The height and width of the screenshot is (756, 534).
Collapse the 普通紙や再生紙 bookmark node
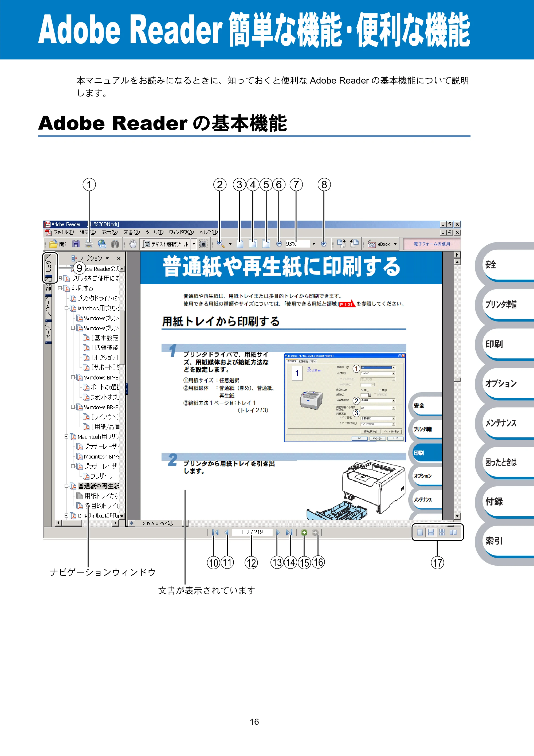(x=66, y=486)
